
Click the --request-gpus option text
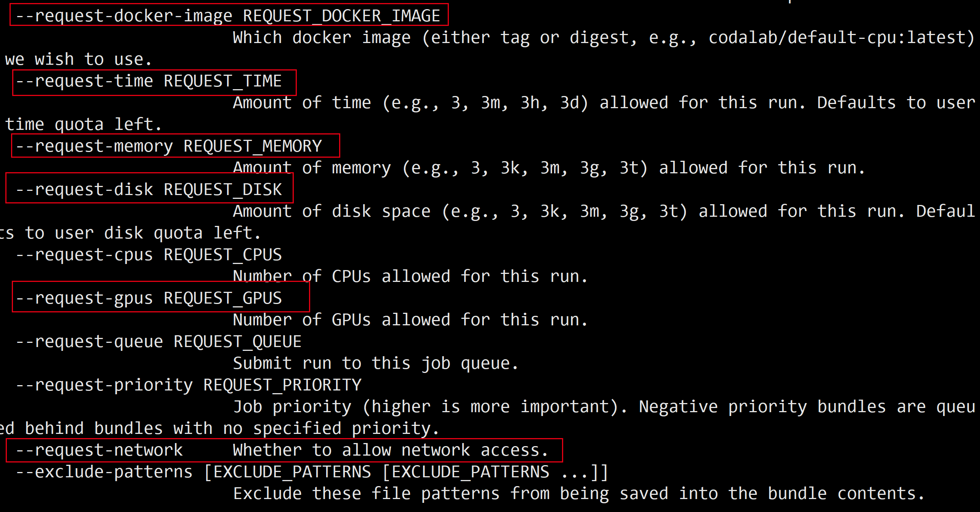(84, 298)
